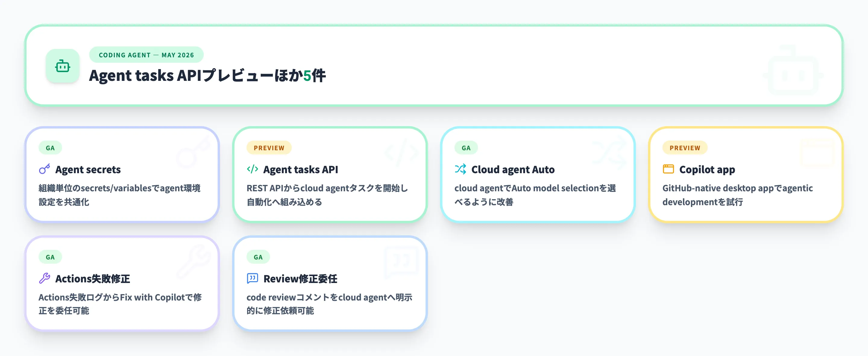
Task: Click the CODING AGENT — MAY 2026 badge
Action: 146,55
